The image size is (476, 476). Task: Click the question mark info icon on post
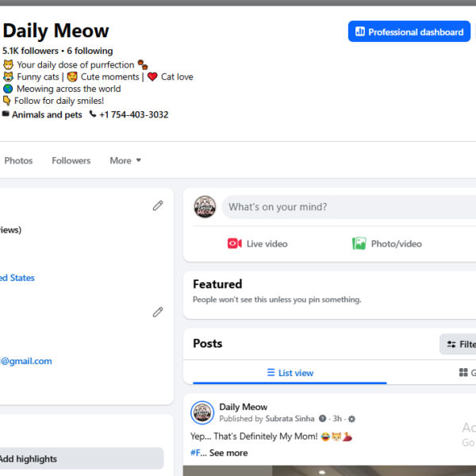322,419
